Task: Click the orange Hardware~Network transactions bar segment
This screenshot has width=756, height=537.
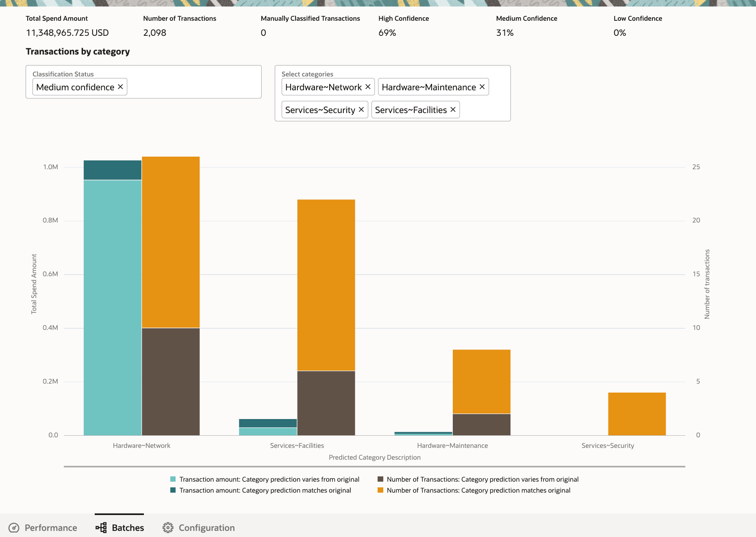Action: pyautogui.click(x=171, y=242)
